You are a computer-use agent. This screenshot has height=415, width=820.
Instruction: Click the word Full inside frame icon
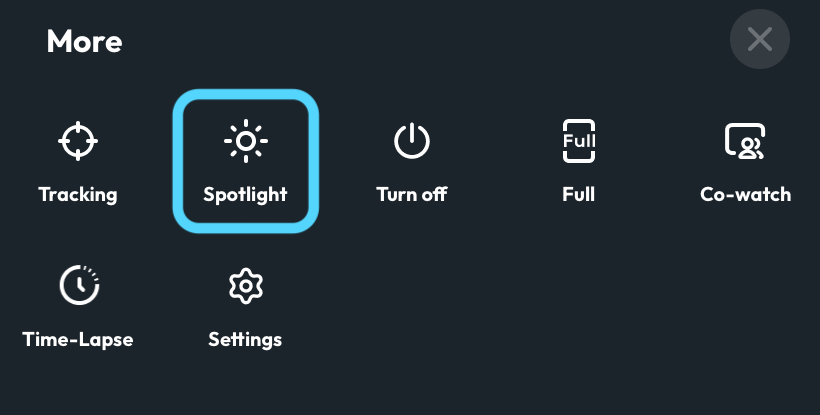pos(578,141)
